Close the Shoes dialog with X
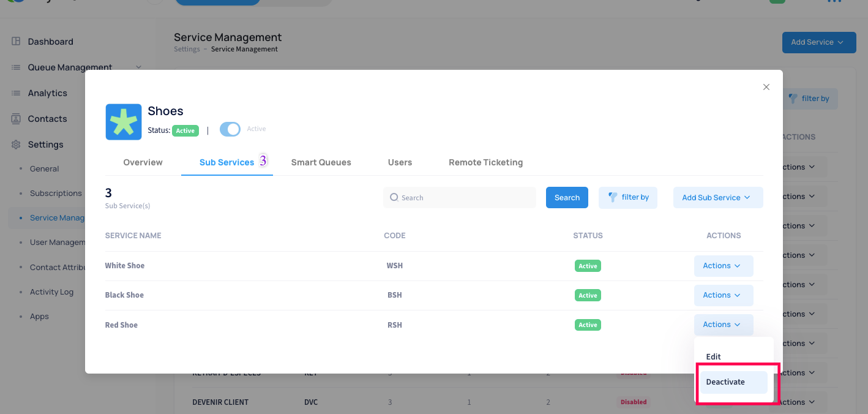Image resolution: width=868 pixels, height=414 pixels. tap(766, 87)
